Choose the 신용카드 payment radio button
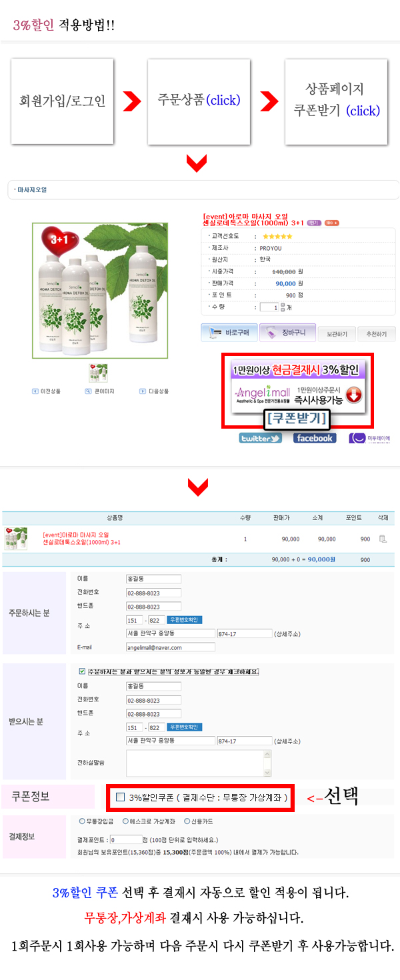Screen dimensions: 400x980 click(x=186, y=821)
